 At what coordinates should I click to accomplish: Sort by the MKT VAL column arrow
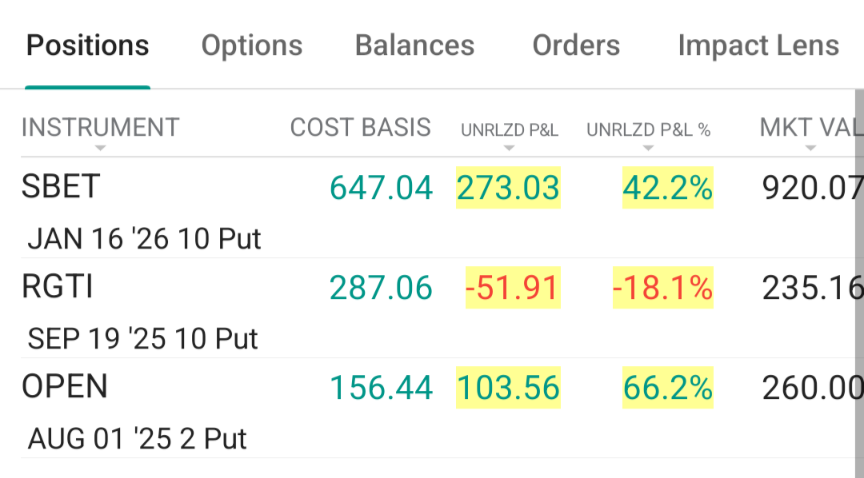coord(810,148)
